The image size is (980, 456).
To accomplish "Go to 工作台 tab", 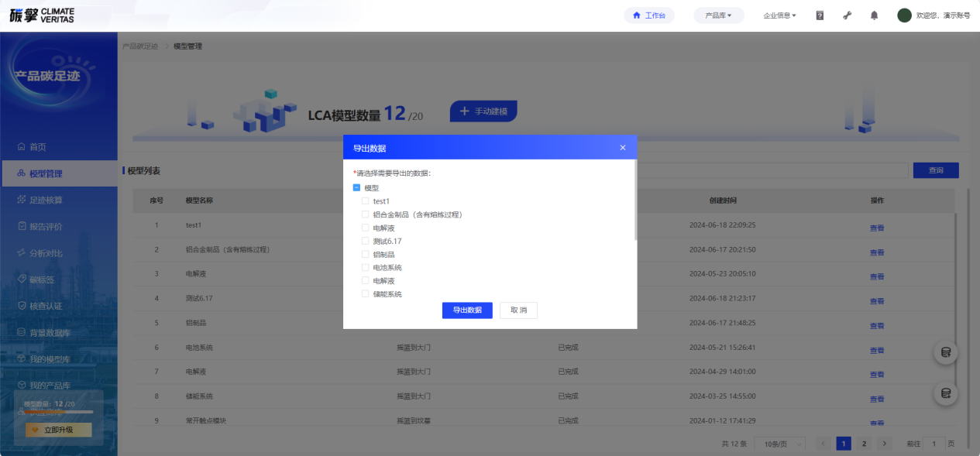I will coord(649,15).
